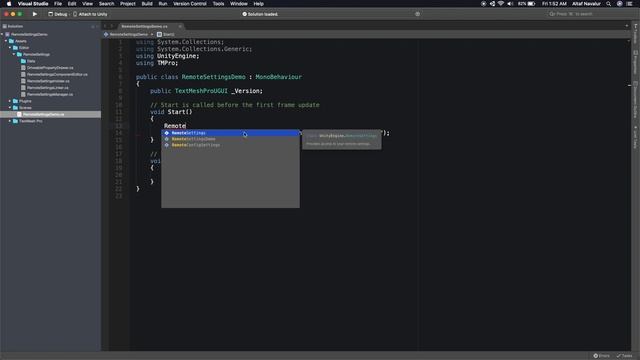Open the Properties side pad
Viewport: 640px width, 360px height.
pyautogui.click(x=636, y=62)
